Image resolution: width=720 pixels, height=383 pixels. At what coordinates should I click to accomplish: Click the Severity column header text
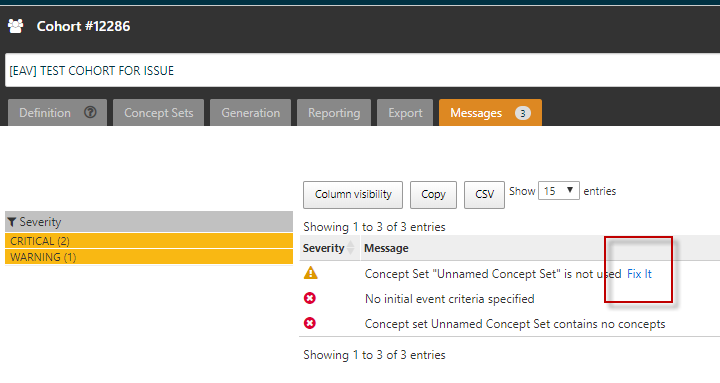pos(323,248)
